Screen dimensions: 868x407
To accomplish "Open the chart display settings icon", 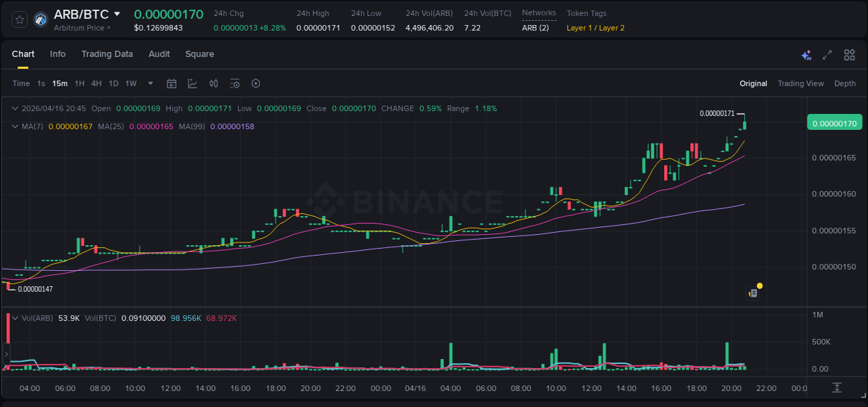I will [235, 83].
